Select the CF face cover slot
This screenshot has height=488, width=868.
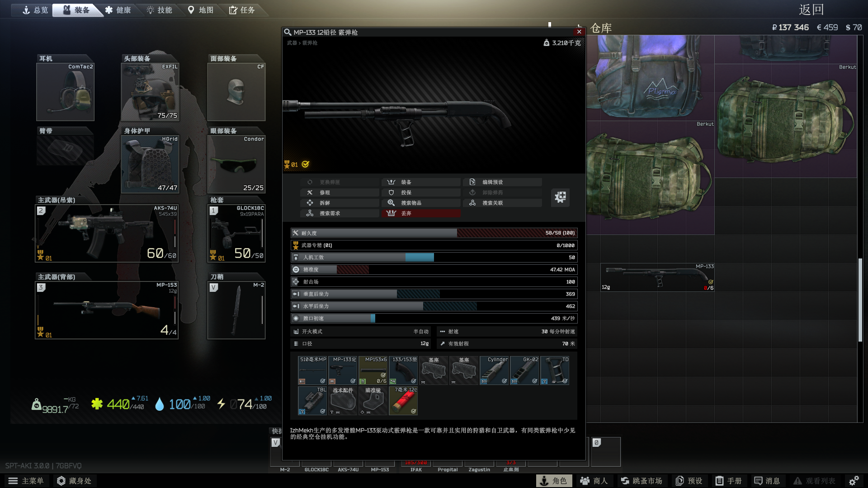click(236, 92)
